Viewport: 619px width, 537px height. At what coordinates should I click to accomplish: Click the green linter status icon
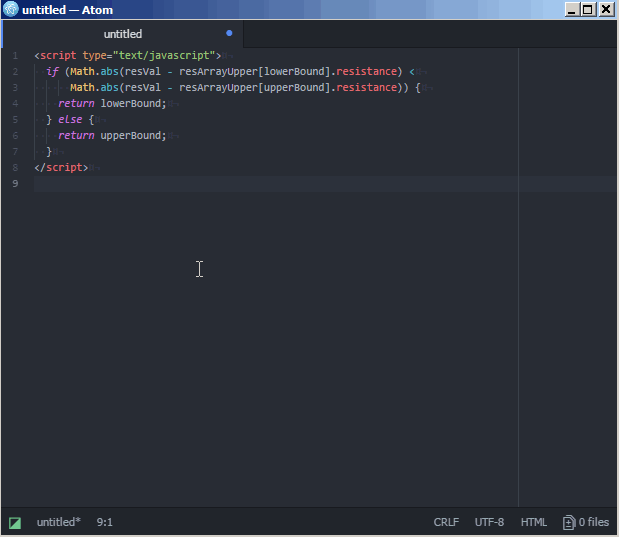tap(15, 523)
